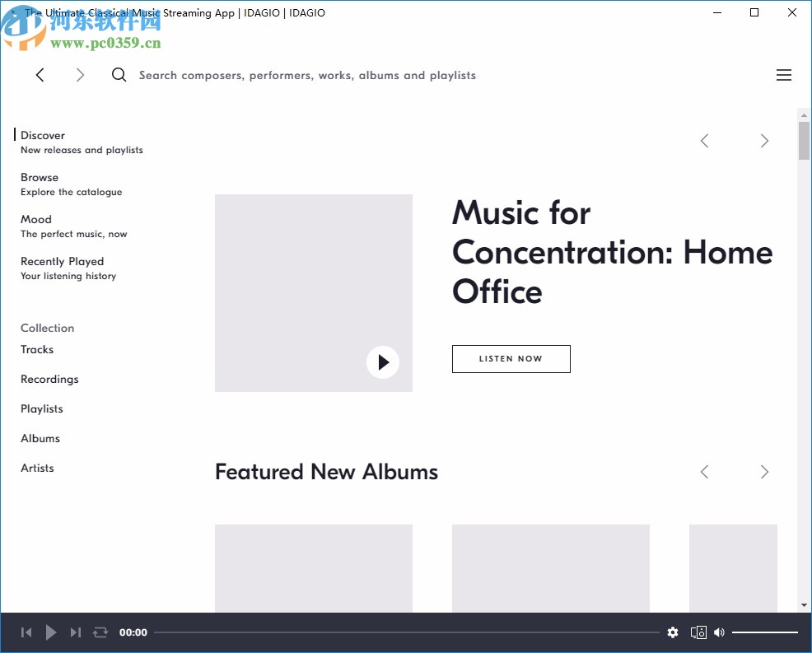Open the hamburger menu
This screenshot has width=812, height=653.
pos(783,75)
